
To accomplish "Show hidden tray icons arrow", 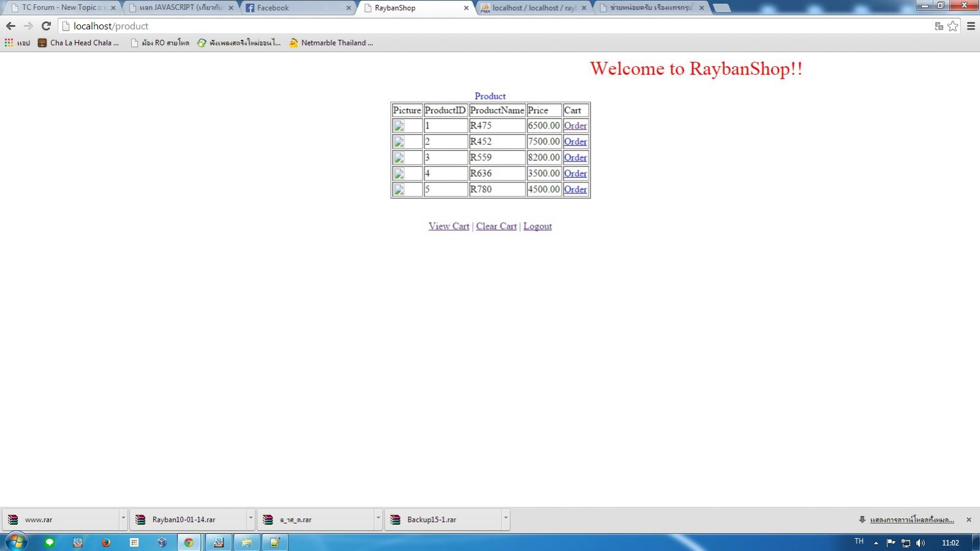I will click(876, 543).
